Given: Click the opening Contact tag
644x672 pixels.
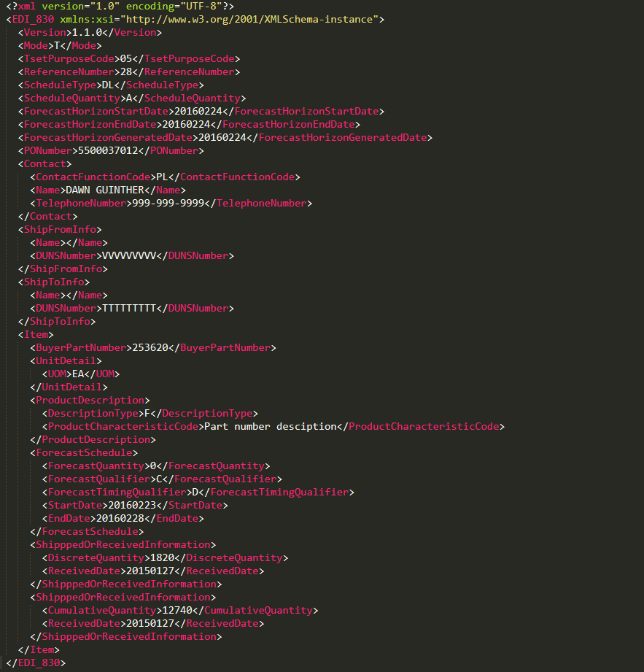Looking at the screenshot, I should point(44,163).
